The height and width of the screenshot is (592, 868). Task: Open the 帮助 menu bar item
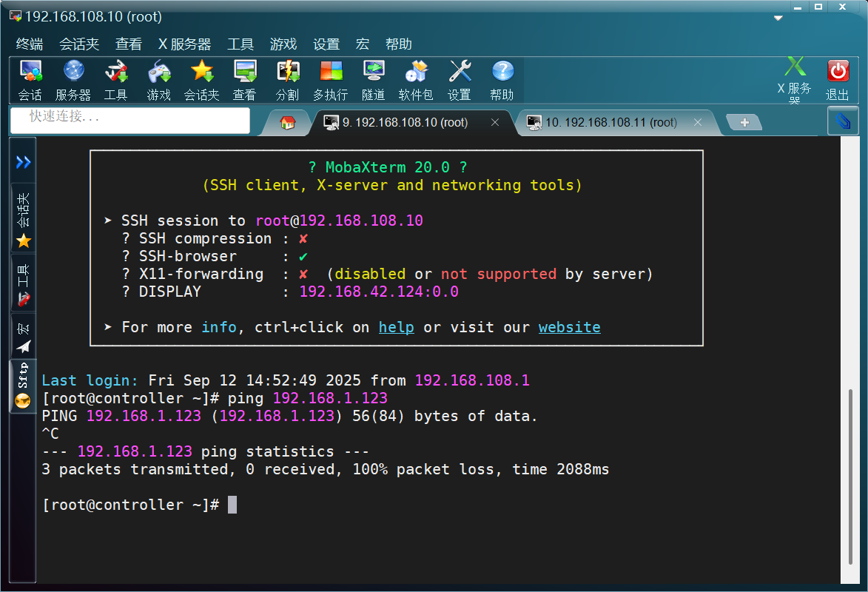[399, 44]
